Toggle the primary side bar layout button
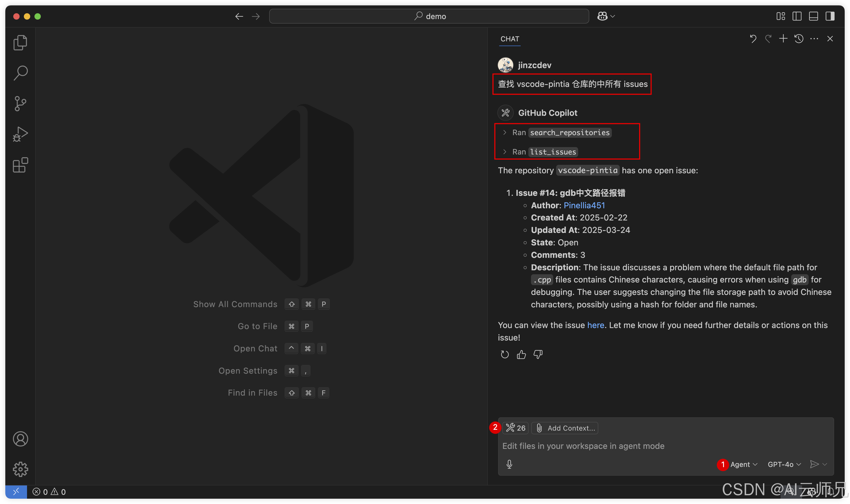Viewport: 850px width, 504px height. [x=797, y=16]
